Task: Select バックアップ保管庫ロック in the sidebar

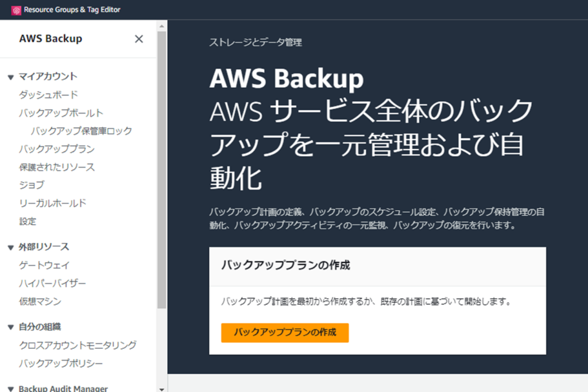Action: tap(82, 131)
